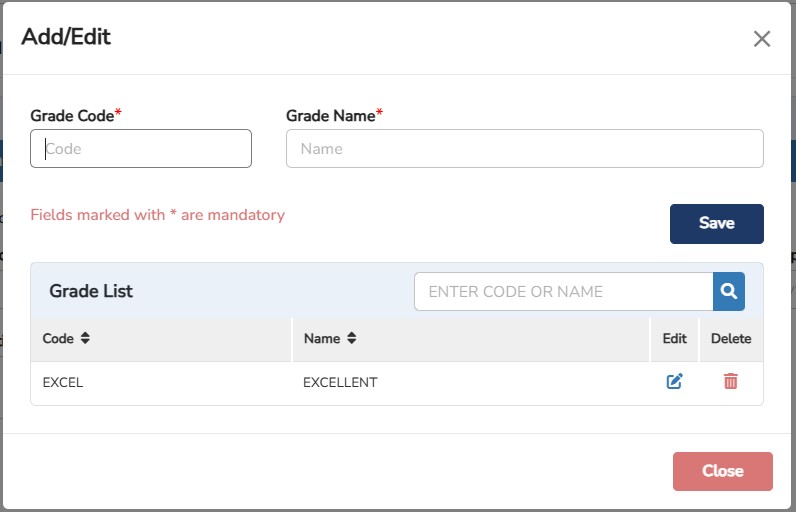
Task: Focus the Grade Code input field
Action: pos(141,149)
